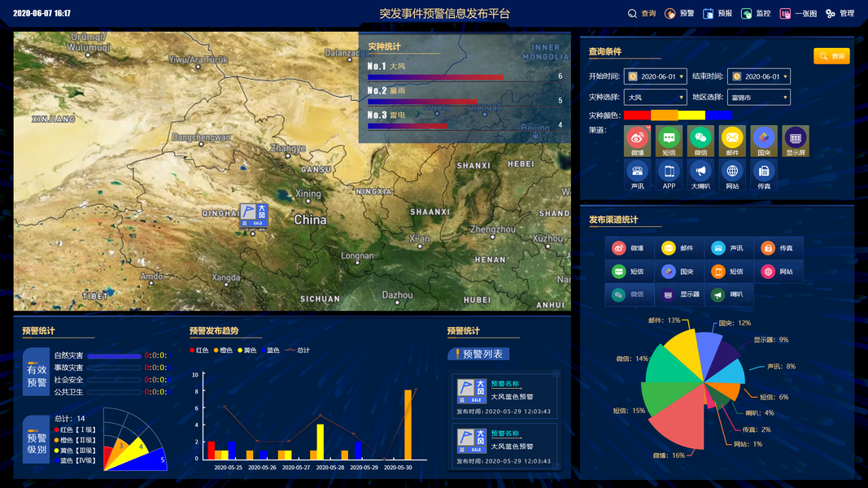The width and height of the screenshot is (868, 488).
Task: Expand the 开始时间 date dropdown
Action: 681,76
